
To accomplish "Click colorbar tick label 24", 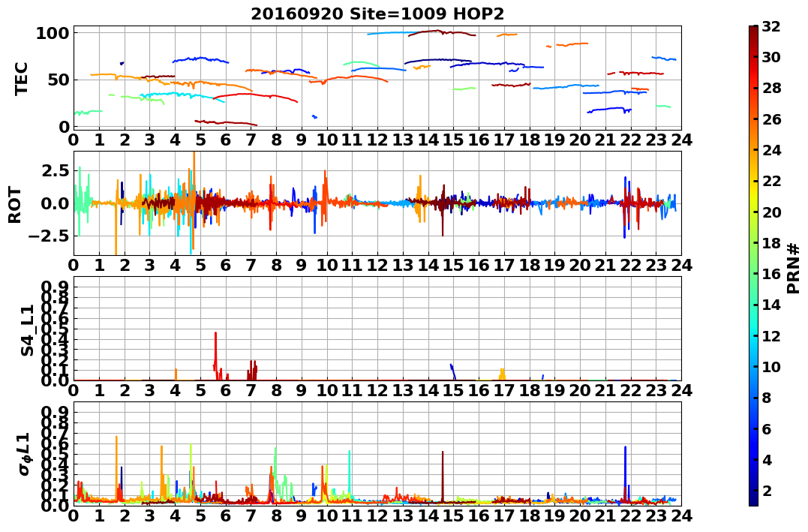I will (771, 149).
